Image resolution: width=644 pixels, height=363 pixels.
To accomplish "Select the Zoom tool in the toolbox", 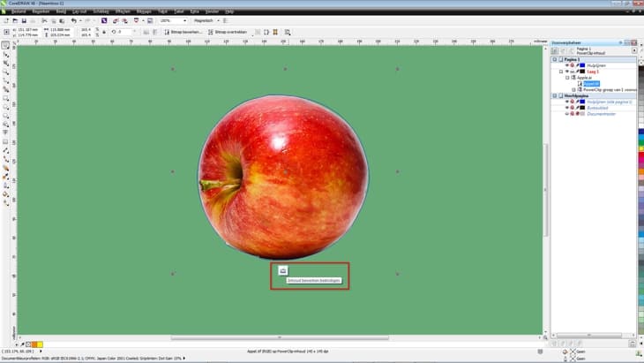I will click(x=5, y=74).
